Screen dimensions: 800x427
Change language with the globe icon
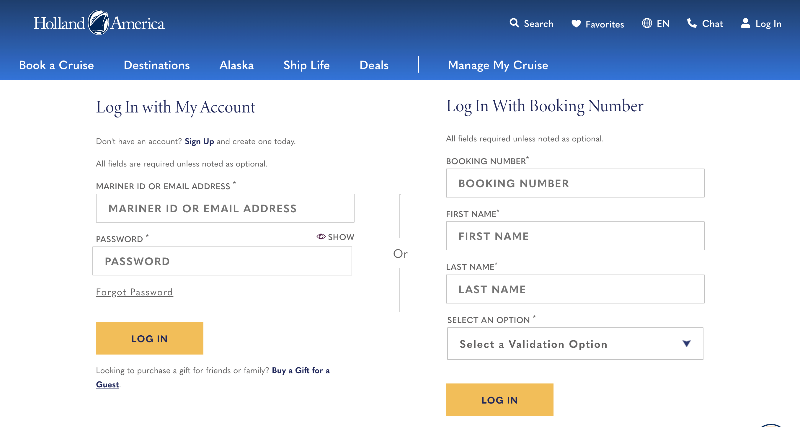point(646,23)
